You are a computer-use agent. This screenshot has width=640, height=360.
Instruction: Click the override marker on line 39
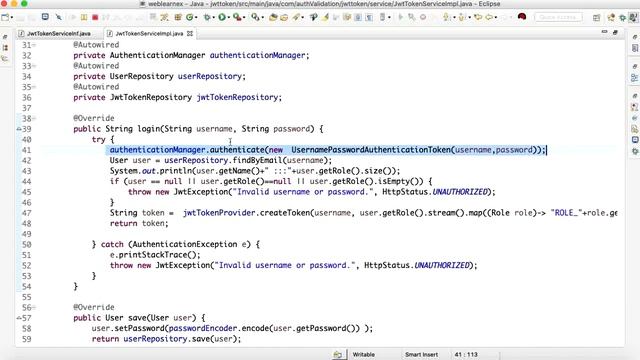pos(19,129)
